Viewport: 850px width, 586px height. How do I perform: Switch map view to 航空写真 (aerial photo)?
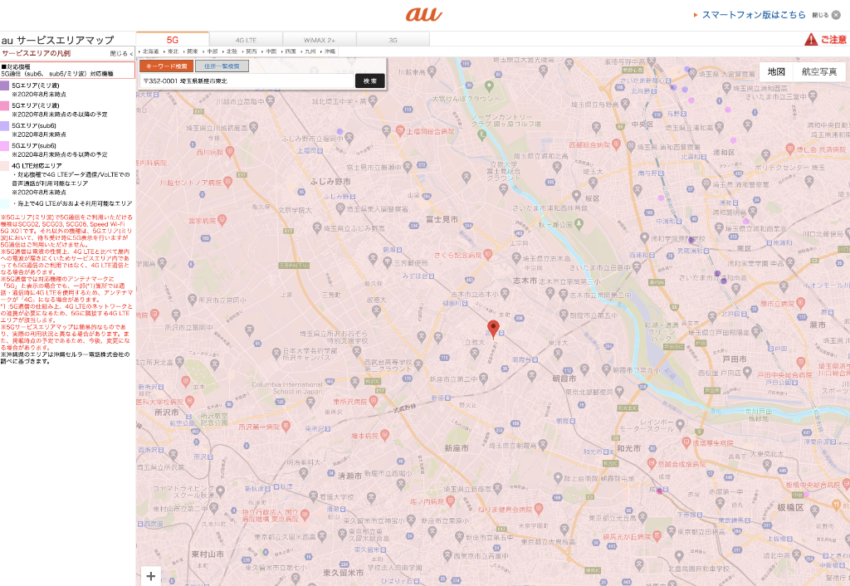click(819, 72)
